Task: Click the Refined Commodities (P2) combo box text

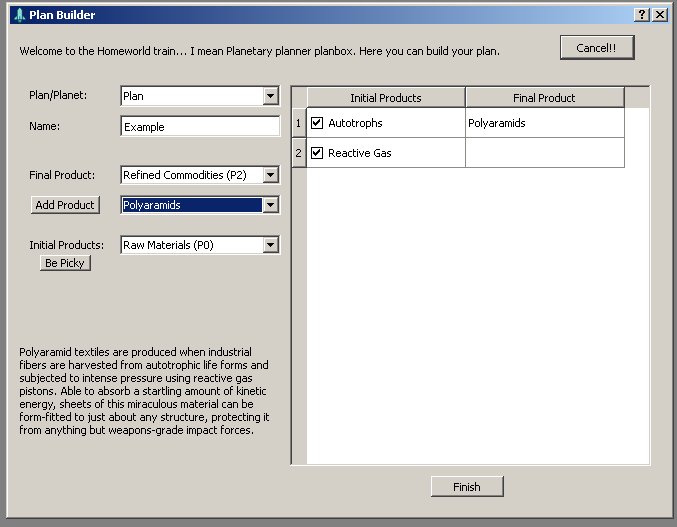Action: (x=185, y=175)
